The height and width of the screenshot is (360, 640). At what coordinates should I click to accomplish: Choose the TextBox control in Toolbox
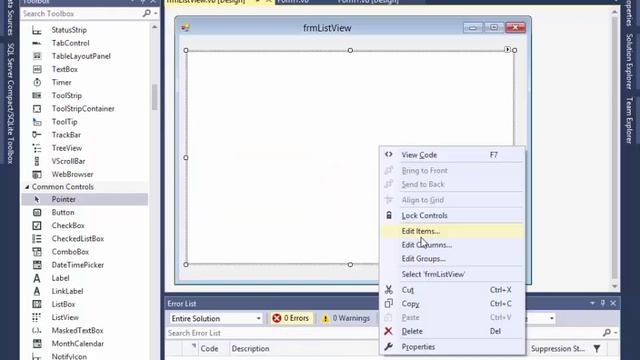click(64, 69)
